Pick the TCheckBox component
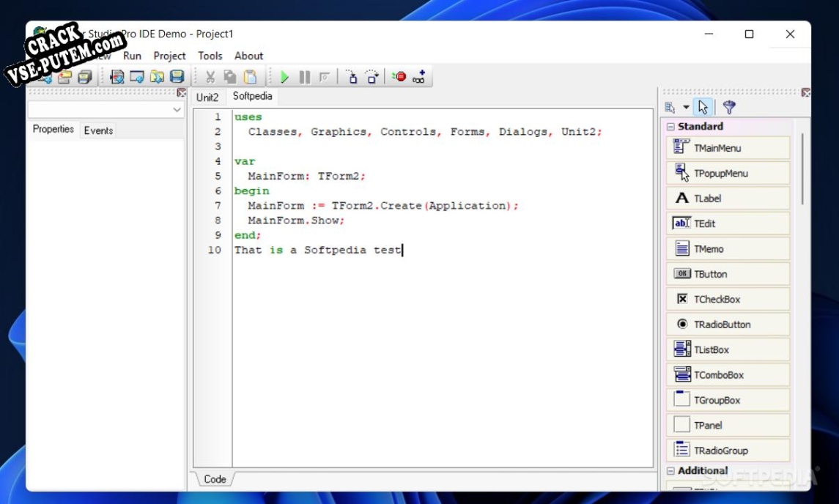 tap(728, 299)
